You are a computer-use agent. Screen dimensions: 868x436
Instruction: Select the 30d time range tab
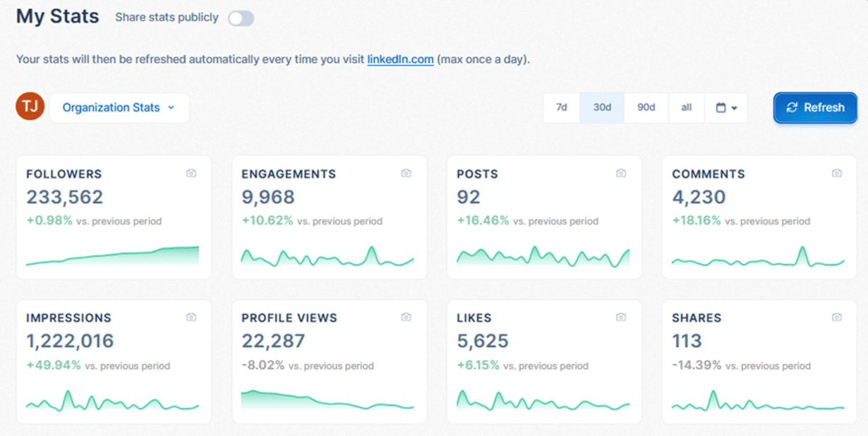coord(602,108)
